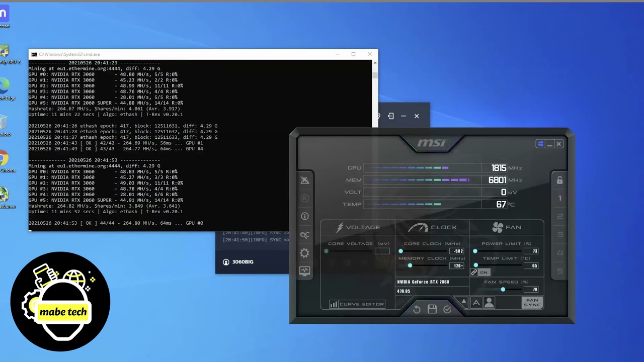Viewport: 644px width, 362px height.
Task: Open Afterburner settings gear icon
Action: pyautogui.click(x=304, y=253)
